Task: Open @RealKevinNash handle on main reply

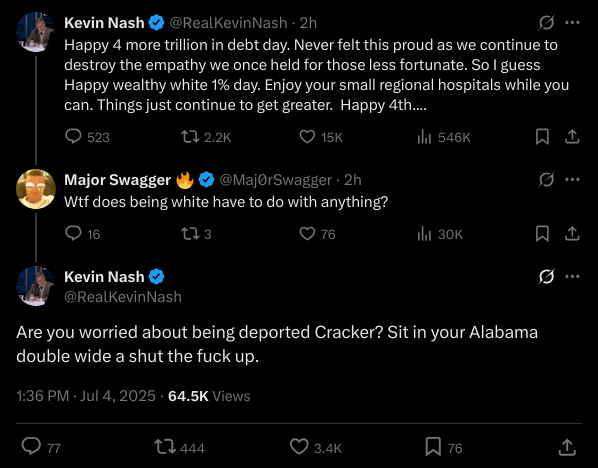Action: coord(123,296)
